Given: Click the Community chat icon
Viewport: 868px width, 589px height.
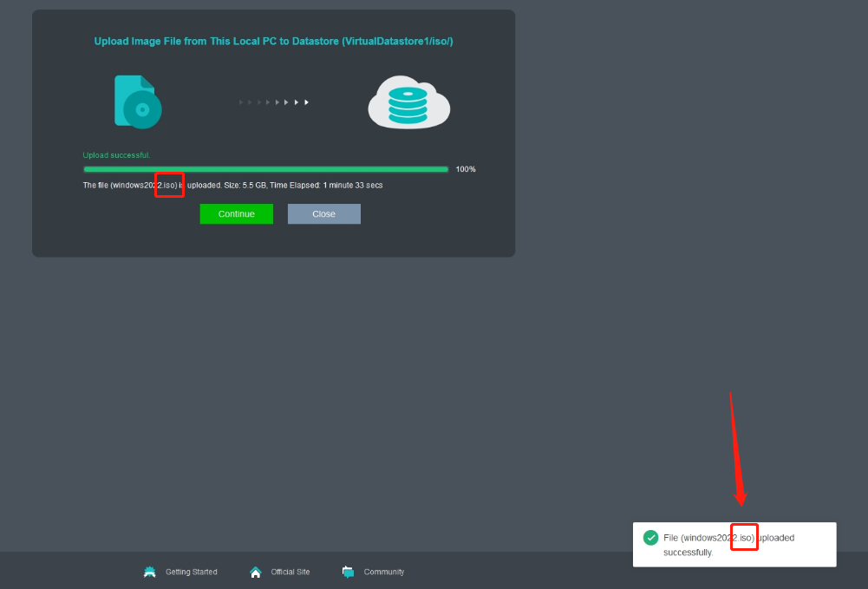Looking at the screenshot, I should pyautogui.click(x=347, y=572).
